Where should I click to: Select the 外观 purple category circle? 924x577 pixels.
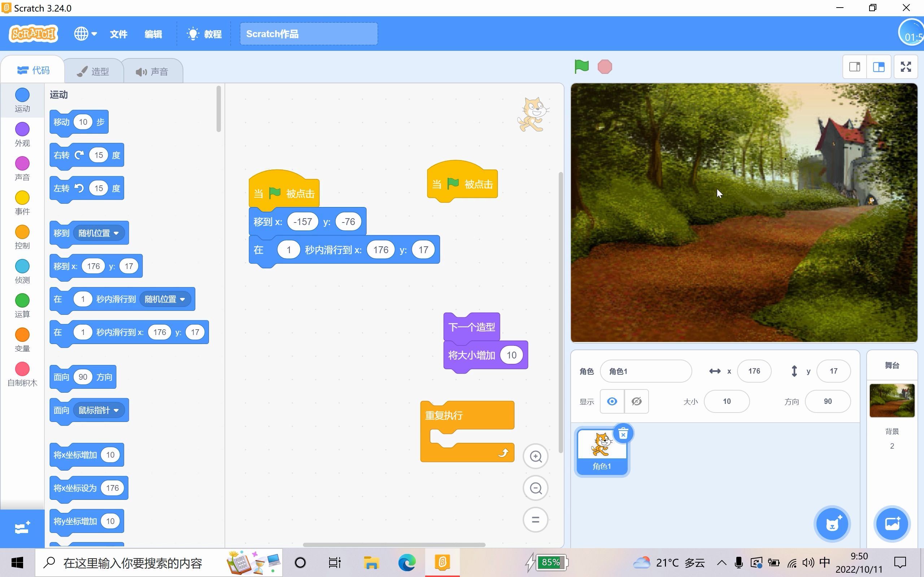pyautogui.click(x=22, y=129)
